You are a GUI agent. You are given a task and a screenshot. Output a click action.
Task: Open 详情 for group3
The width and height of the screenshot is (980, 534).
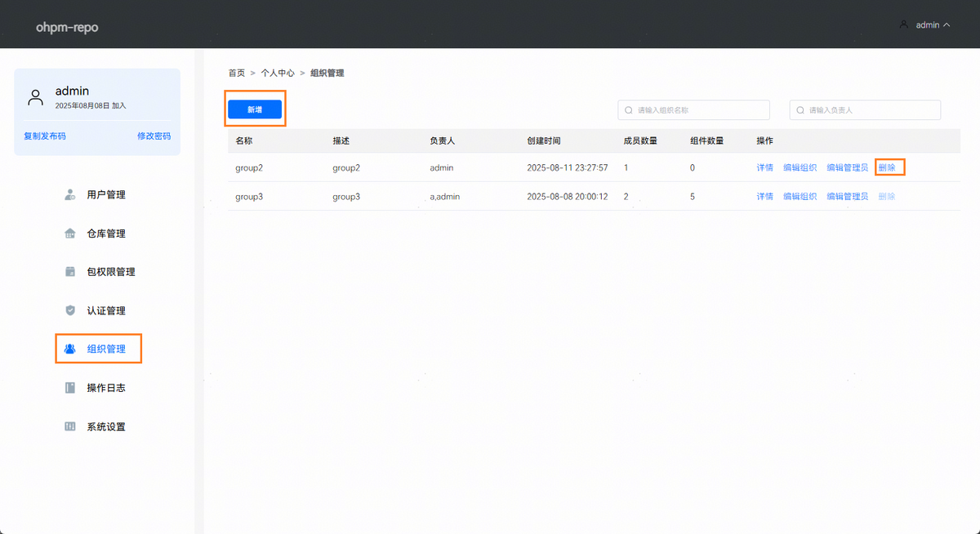pyautogui.click(x=764, y=197)
